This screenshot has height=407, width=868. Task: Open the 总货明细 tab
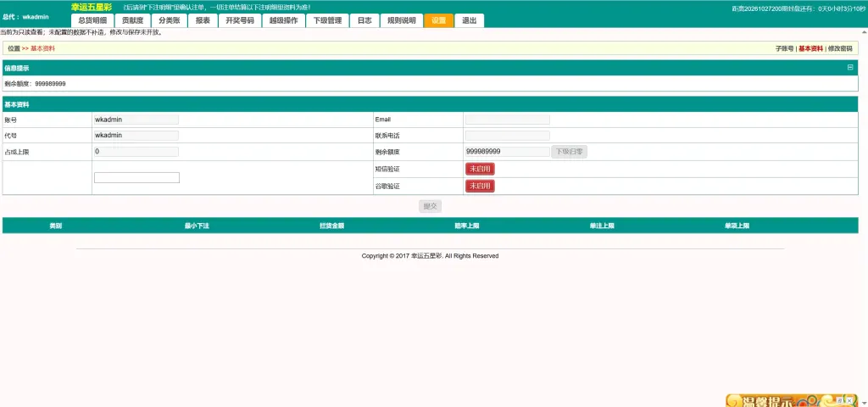[92, 20]
